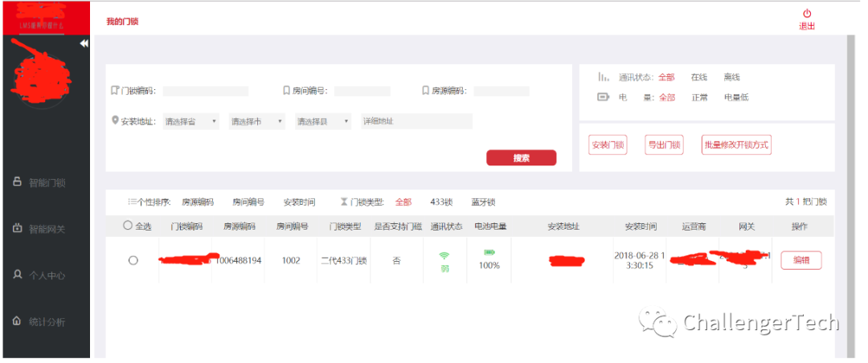Screen dimensions: 868x363
Task: Click the signal bars icon beside 通讯状态
Action: [x=604, y=77]
